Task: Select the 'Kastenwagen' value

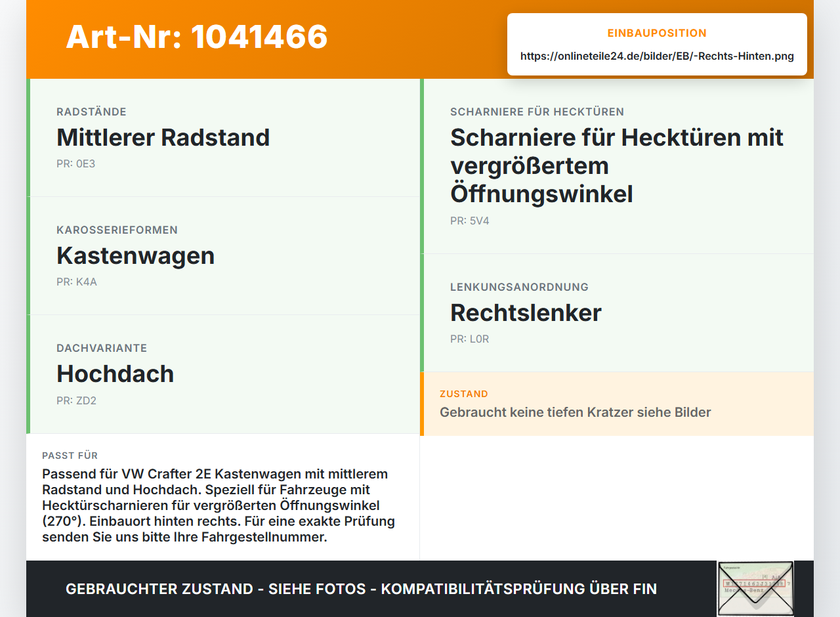Action: (136, 255)
